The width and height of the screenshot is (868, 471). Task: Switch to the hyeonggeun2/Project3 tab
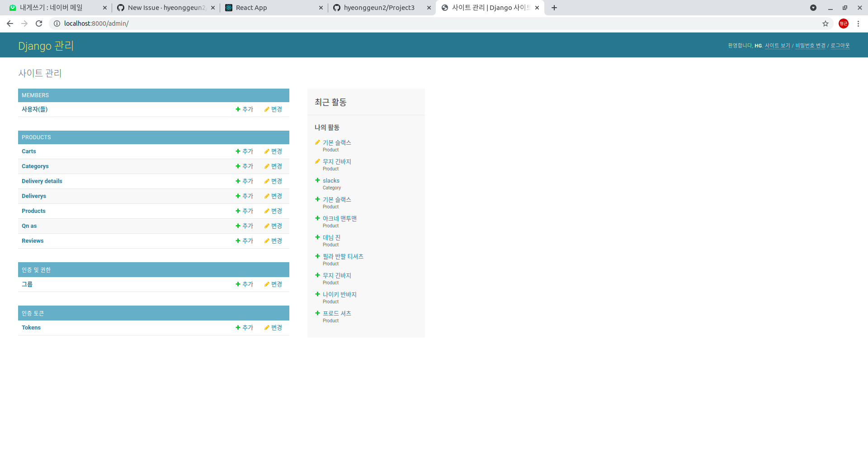coord(382,8)
